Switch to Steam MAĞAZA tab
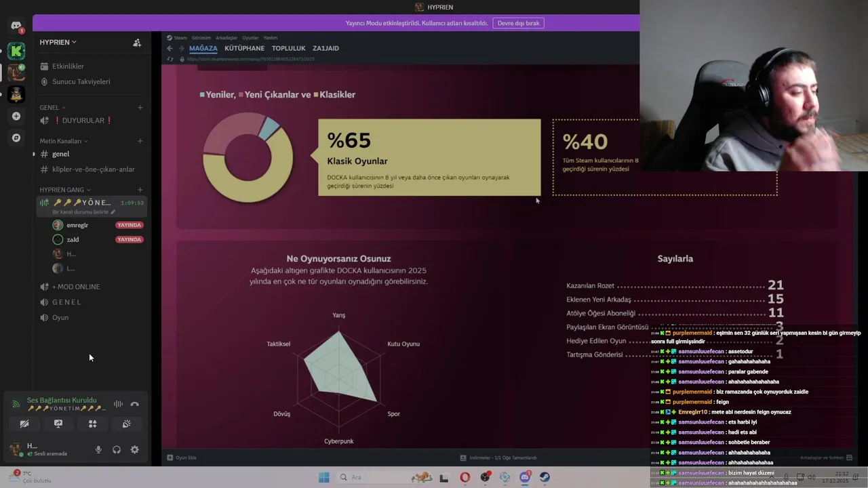The image size is (868, 488). [203, 48]
